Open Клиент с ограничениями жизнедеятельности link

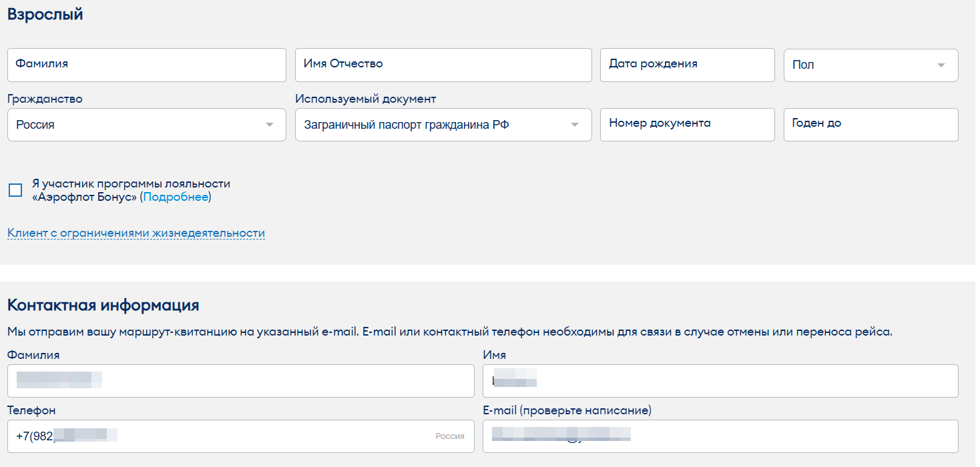(x=136, y=233)
